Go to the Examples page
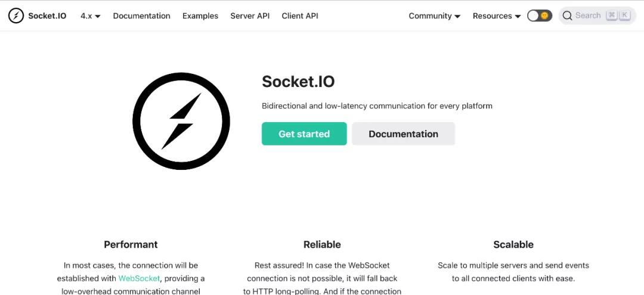The image size is (644, 295). [x=200, y=16]
